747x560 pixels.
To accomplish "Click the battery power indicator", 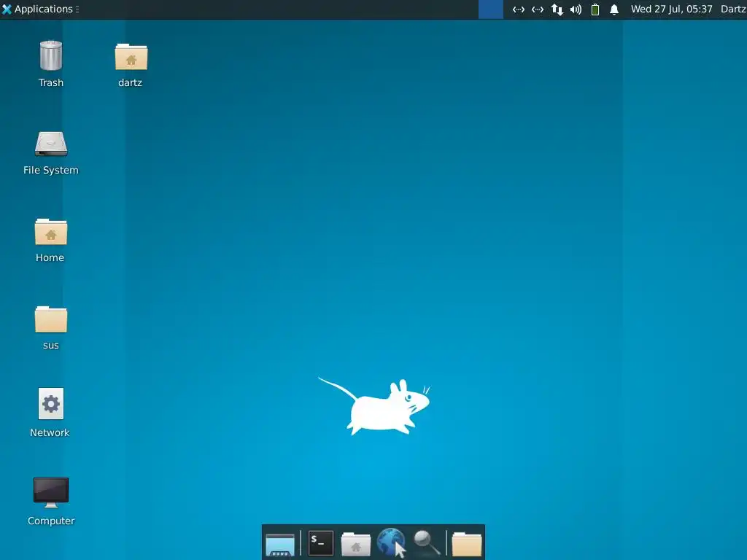I will click(595, 9).
